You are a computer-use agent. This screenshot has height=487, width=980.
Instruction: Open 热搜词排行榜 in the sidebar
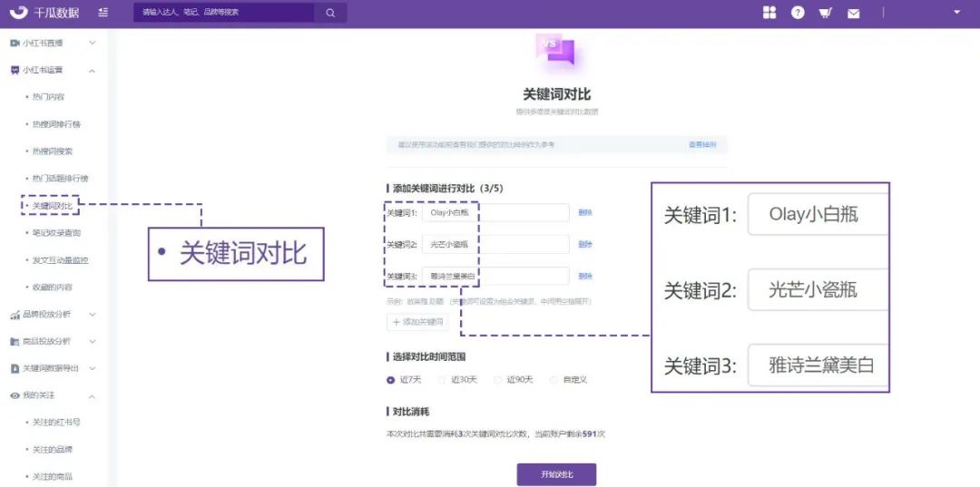pyautogui.click(x=56, y=124)
